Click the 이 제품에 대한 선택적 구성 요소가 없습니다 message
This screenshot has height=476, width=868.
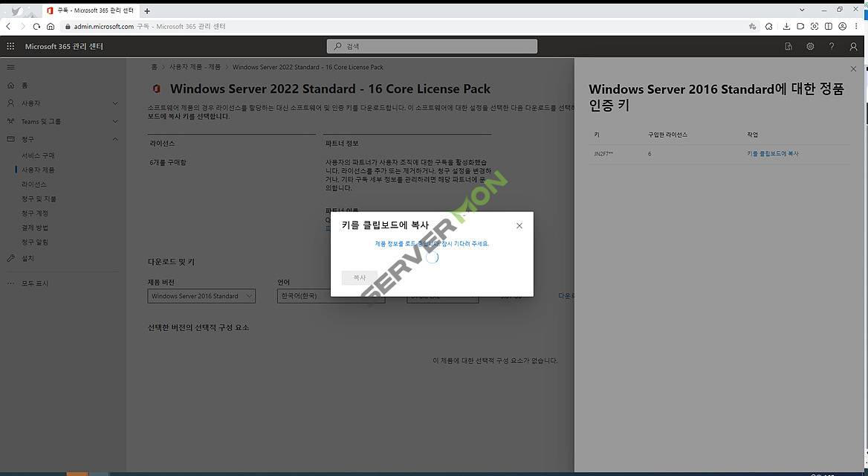(x=495, y=361)
